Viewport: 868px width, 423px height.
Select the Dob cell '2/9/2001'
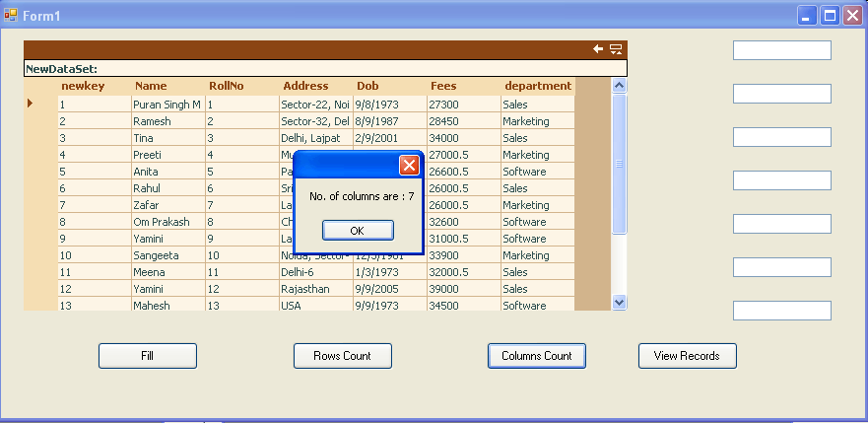[390, 138]
